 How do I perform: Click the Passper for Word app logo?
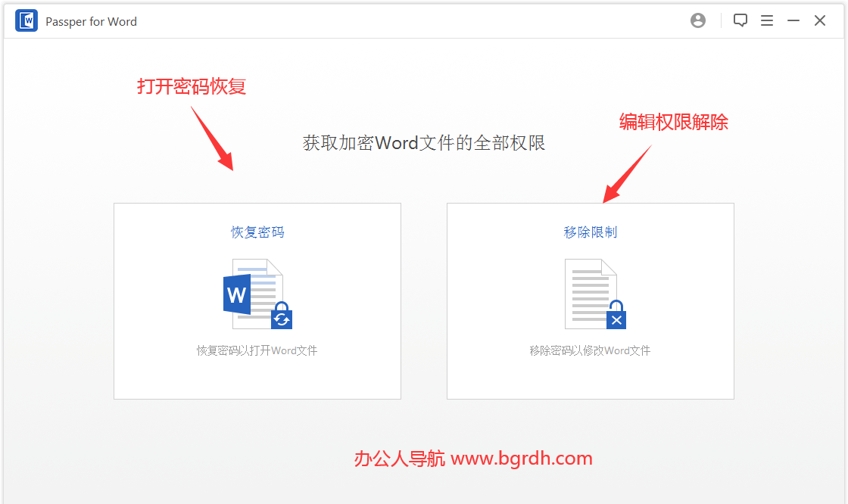[x=26, y=21]
